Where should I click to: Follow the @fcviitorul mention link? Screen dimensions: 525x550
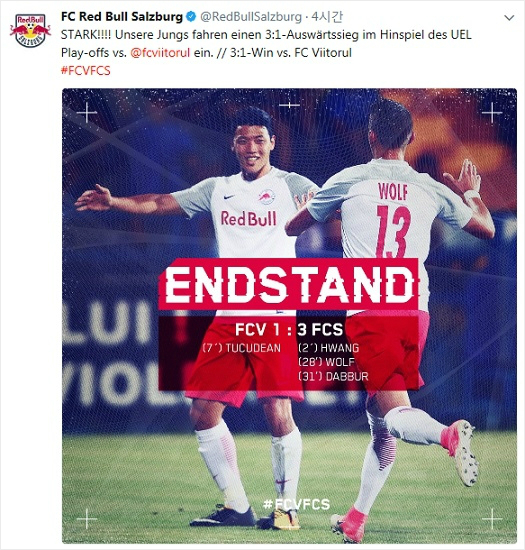tap(160, 53)
